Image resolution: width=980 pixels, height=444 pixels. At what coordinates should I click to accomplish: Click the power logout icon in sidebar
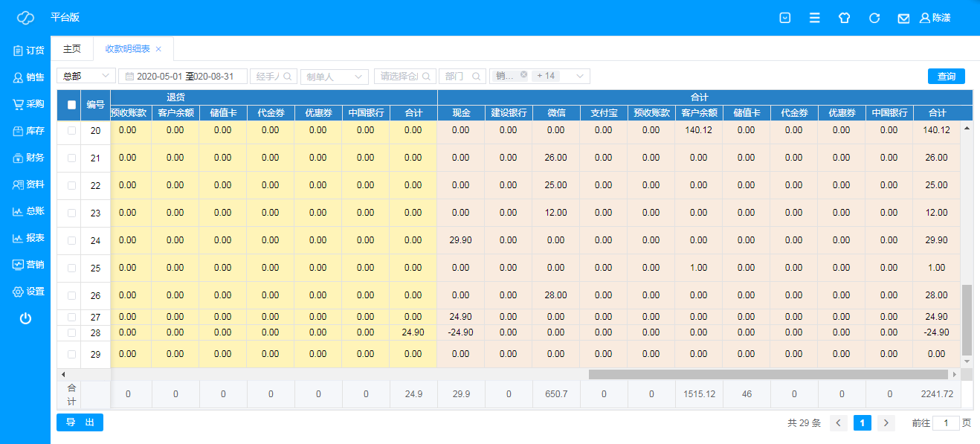[25, 318]
